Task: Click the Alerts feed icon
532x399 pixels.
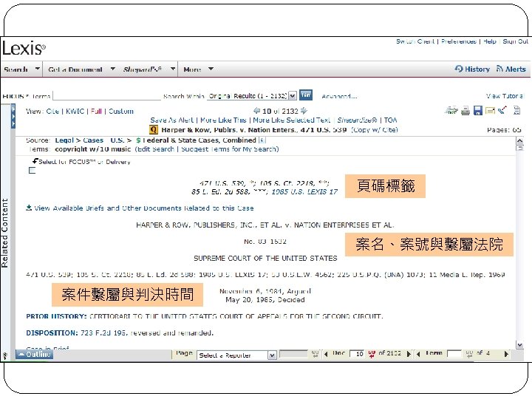Action: click(x=499, y=69)
